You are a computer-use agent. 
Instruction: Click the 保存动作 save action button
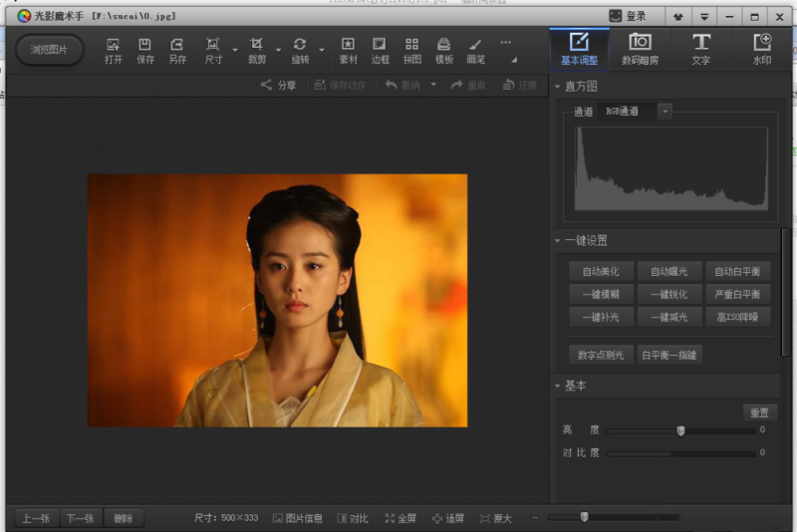click(340, 85)
